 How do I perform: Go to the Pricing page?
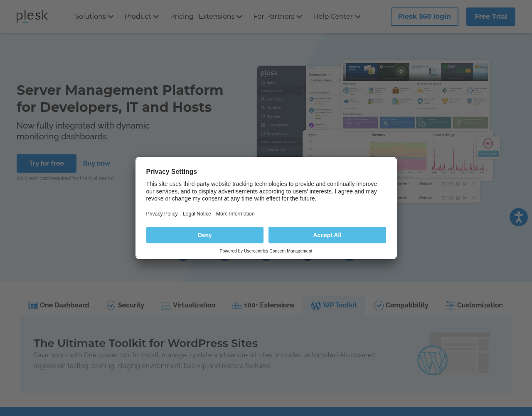182,17
